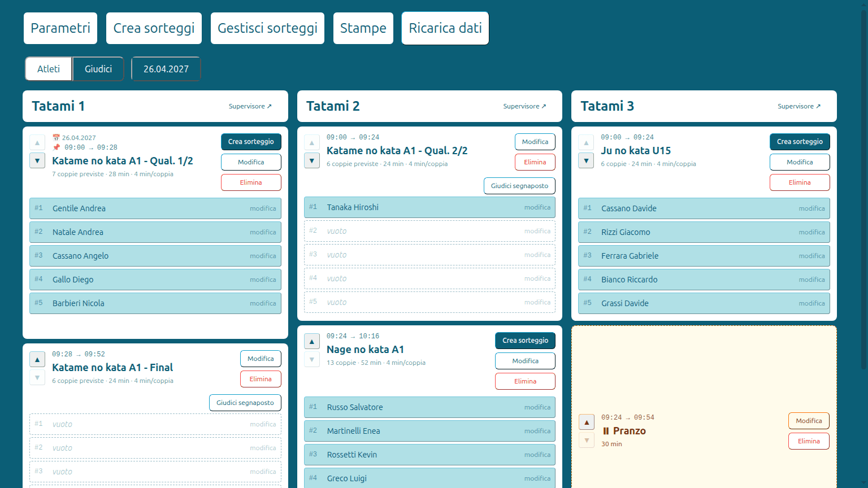Open the 26.04.2027 date selector
868x488 pixels.
166,69
